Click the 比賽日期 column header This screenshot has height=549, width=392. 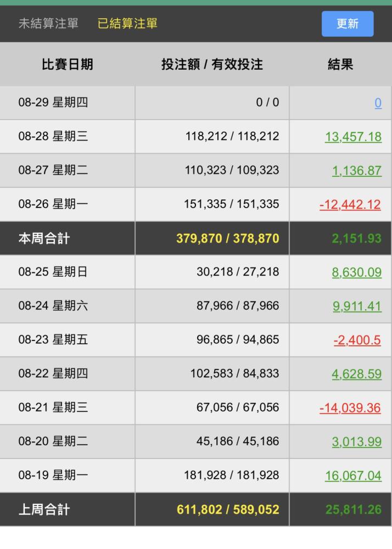point(67,65)
